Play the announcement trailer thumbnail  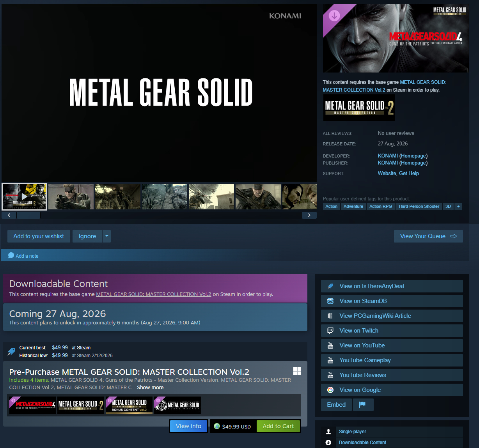24,197
